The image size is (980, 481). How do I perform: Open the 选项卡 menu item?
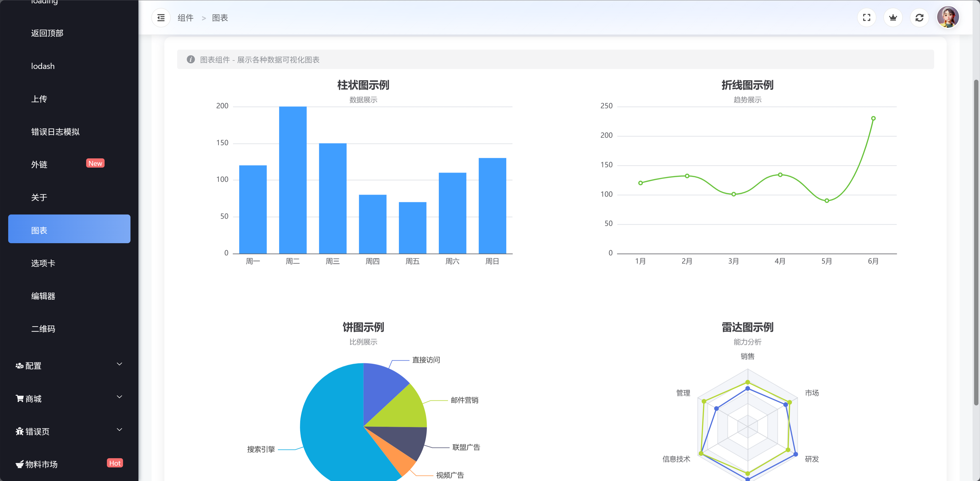[x=43, y=263]
